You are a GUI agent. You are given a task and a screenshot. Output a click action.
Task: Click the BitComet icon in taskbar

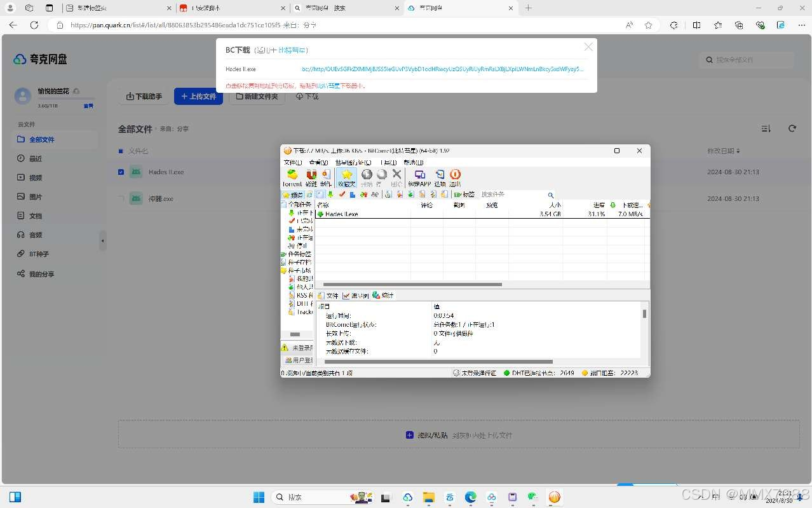click(554, 497)
